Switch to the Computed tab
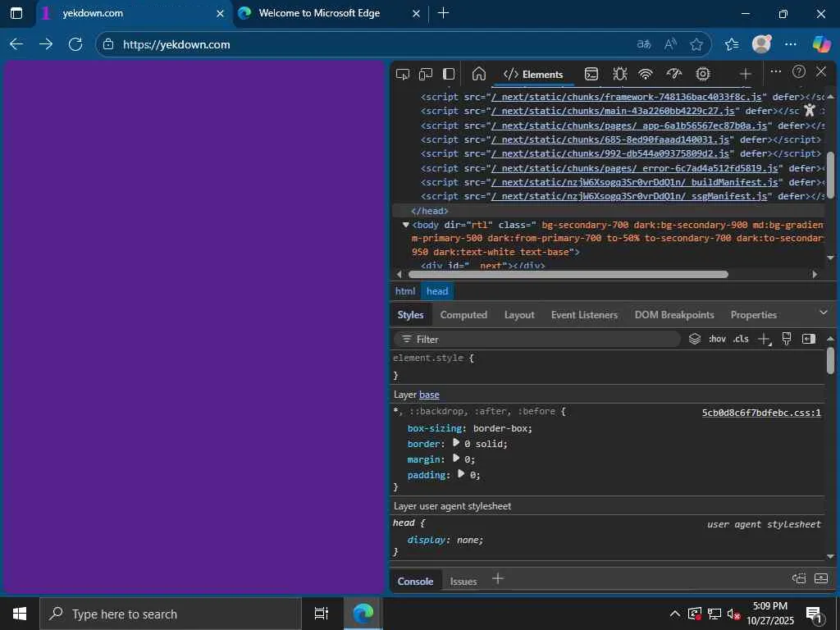The width and height of the screenshot is (840, 630). (463, 315)
